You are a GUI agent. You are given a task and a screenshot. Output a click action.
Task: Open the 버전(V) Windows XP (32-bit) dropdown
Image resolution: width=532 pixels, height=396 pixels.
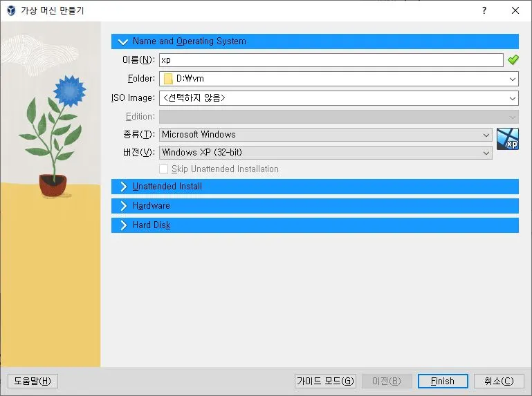pos(326,153)
